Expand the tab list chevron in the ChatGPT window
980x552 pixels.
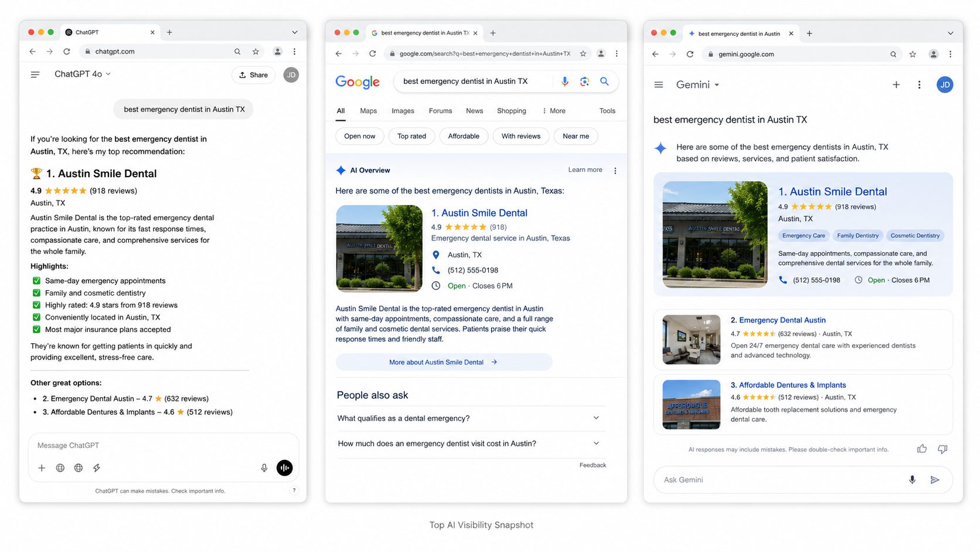coord(295,32)
